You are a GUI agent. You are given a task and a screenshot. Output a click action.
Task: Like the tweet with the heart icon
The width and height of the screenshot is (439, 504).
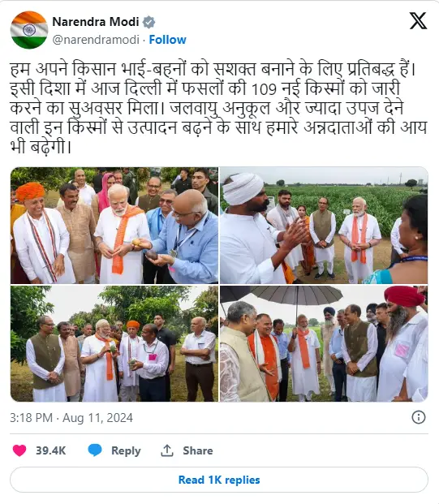tap(19, 450)
